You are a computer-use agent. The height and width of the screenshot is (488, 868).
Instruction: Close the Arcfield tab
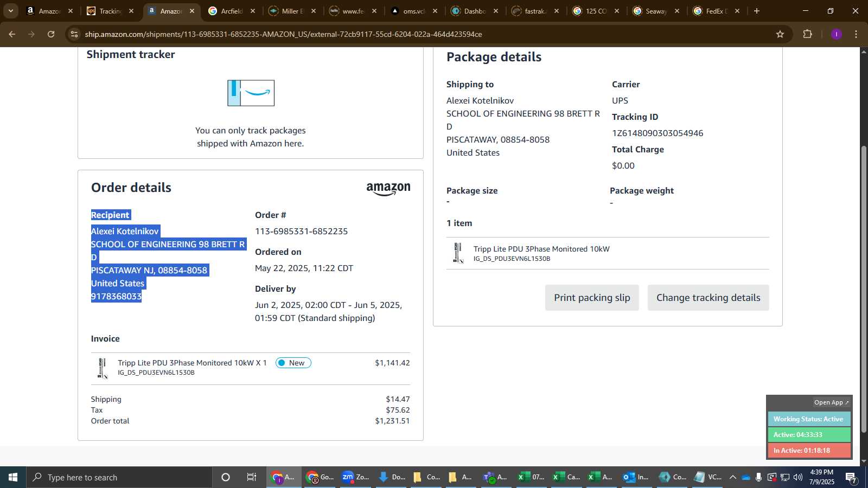click(x=252, y=11)
